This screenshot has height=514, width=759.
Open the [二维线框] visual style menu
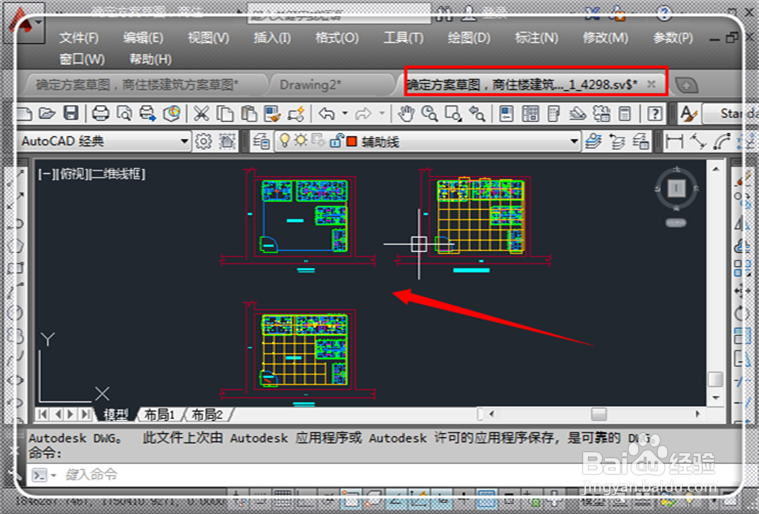point(117,174)
